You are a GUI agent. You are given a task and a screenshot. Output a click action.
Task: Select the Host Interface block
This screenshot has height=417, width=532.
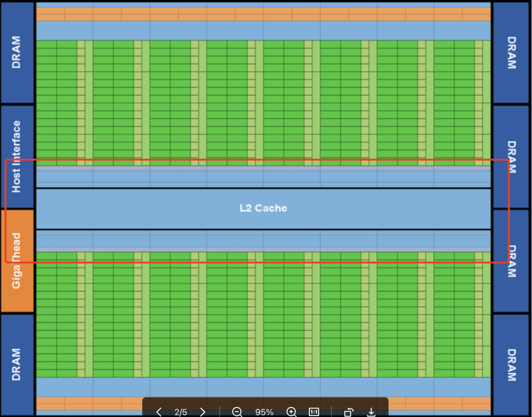click(17, 157)
